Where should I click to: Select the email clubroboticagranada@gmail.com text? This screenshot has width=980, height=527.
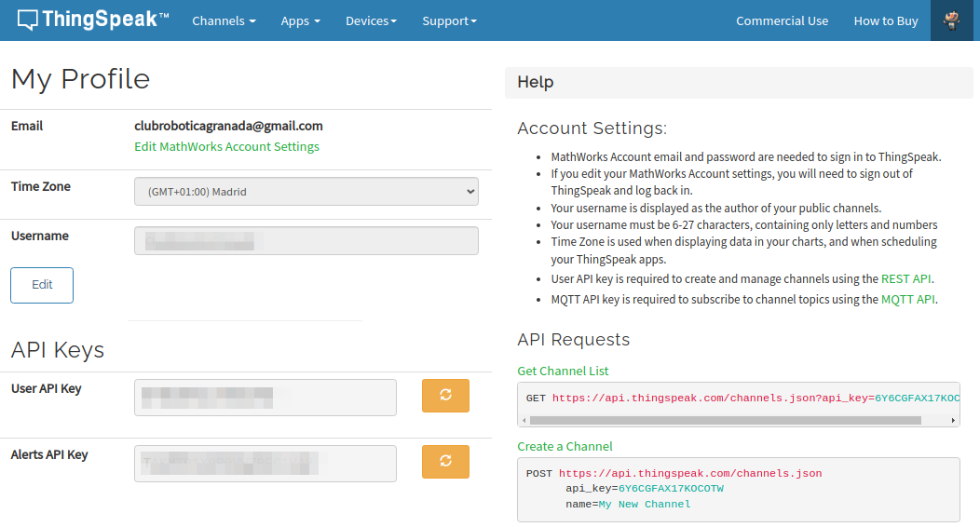click(x=228, y=126)
